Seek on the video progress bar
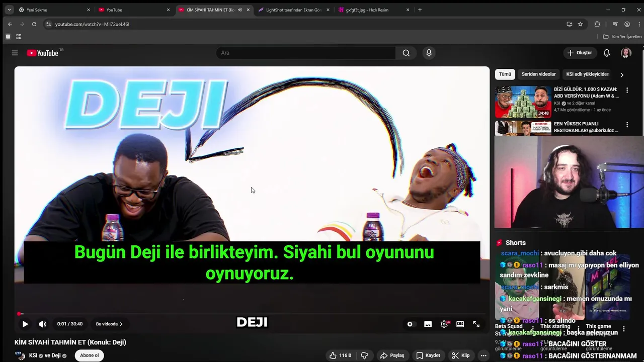Viewport: 644px width, 362px height. (x=252, y=314)
